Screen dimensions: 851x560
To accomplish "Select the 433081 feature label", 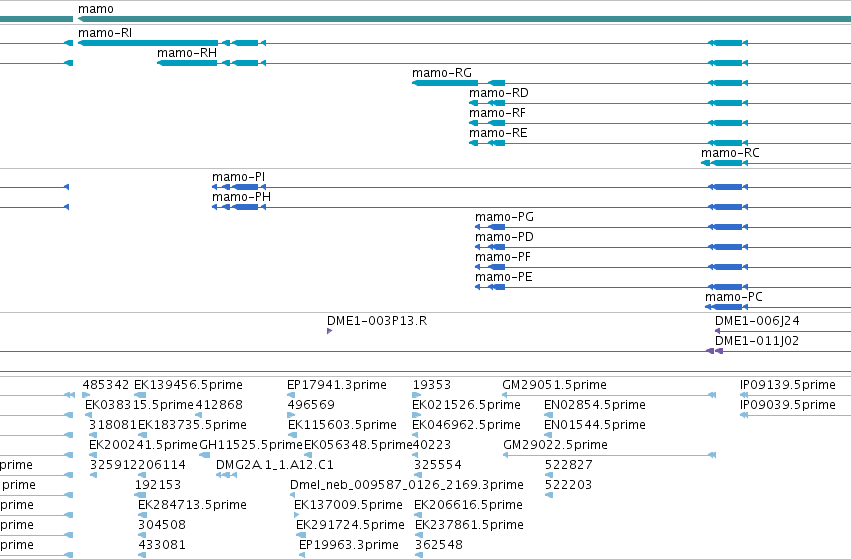I will point(162,545).
